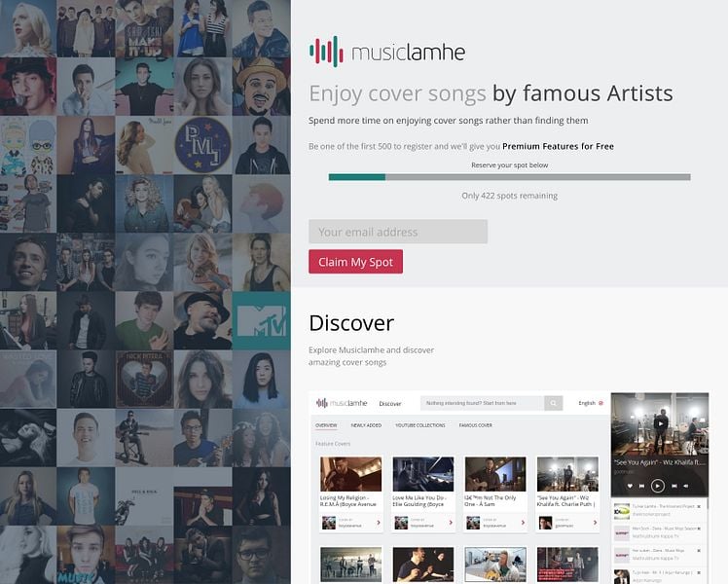Open See You Again card thumbnail
Screen dimensions: 728x584
567,474
